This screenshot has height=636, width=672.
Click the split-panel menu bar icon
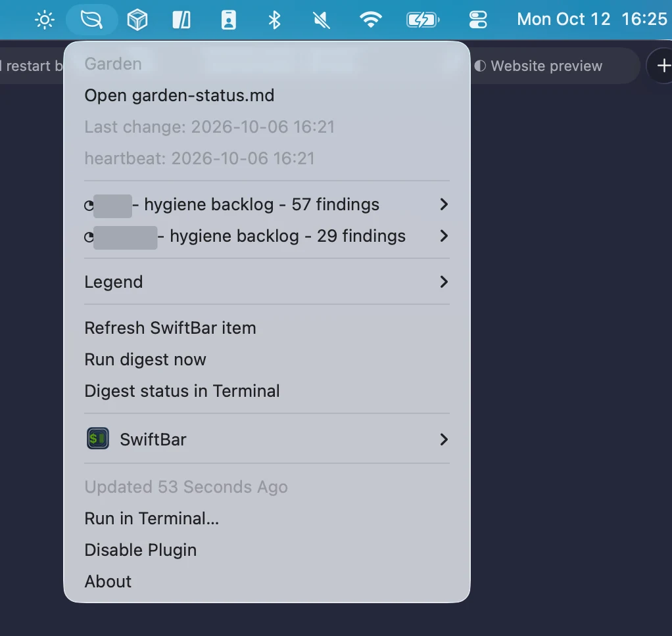(181, 20)
